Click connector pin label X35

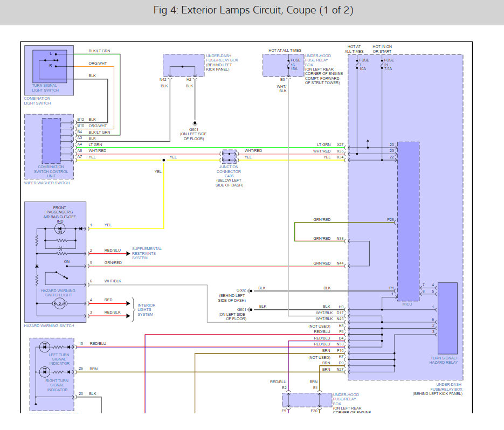pos(340,151)
